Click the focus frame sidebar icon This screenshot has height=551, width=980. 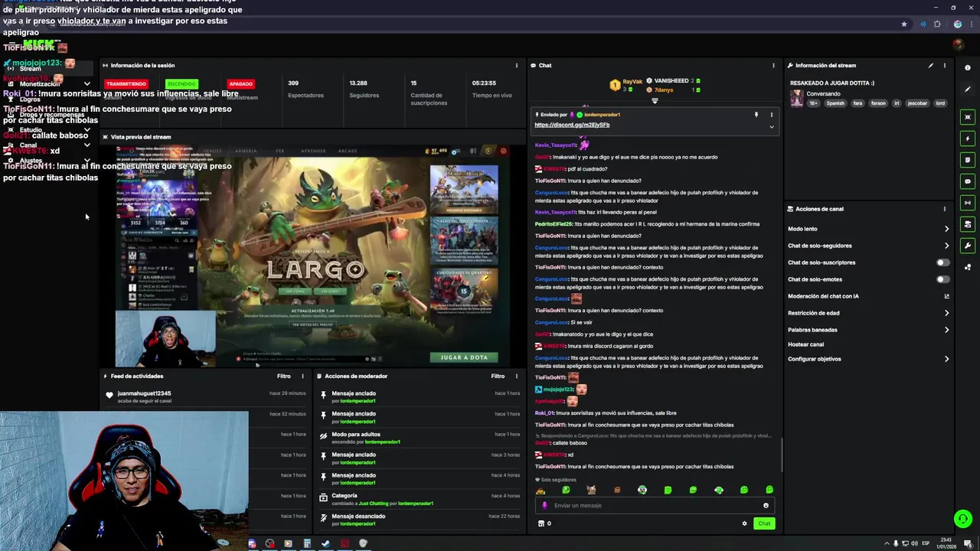(x=968, y=117)
